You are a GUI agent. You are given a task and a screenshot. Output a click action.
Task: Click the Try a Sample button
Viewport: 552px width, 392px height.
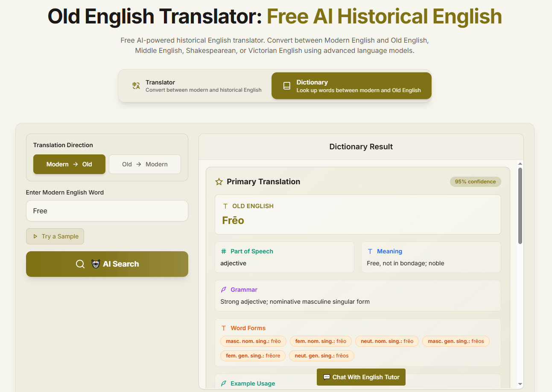coord(55,236)
